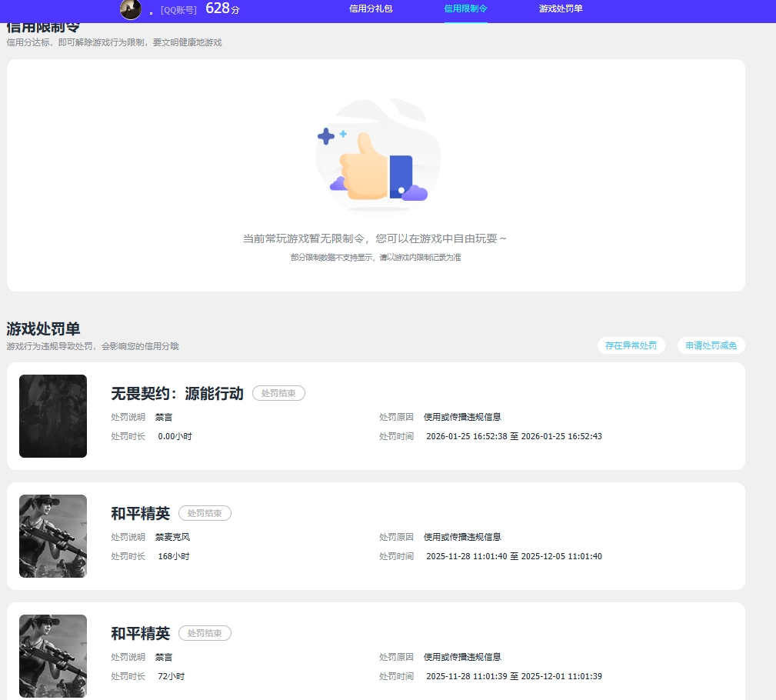The width and height of the screenshot is (776, 700).
Task: Click the 处罚结束 badge for 无畏契约
Action: [278, 393]
